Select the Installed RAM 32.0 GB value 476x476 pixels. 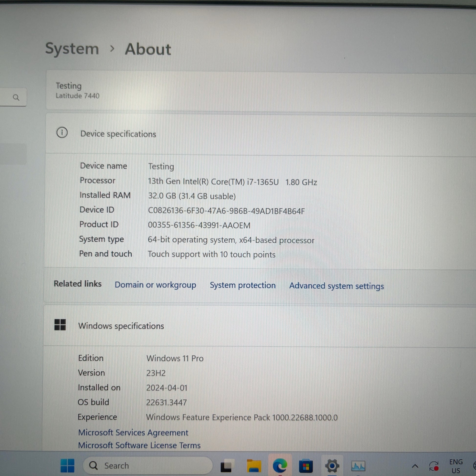pos(192,196)
